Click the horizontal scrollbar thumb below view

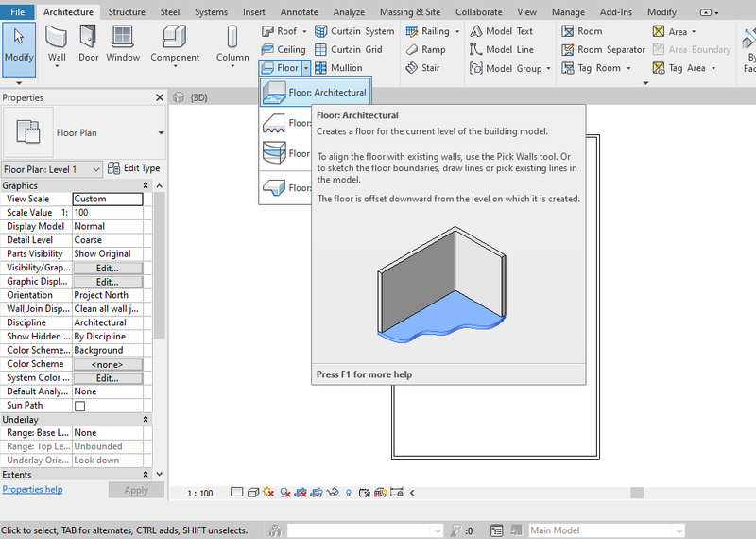click(x=637, y=493)
